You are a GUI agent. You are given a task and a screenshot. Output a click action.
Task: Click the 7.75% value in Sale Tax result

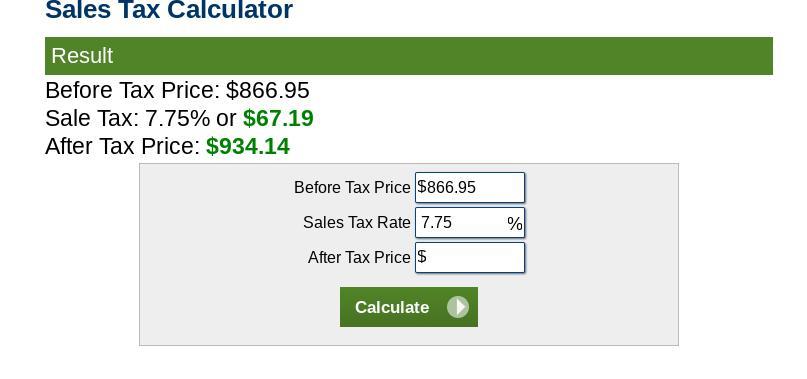pyautogui.click(x=178, y=118)
